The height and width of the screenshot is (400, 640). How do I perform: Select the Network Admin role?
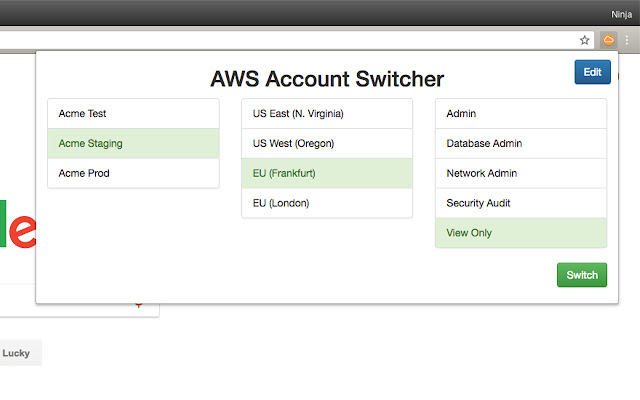[521, 173]
